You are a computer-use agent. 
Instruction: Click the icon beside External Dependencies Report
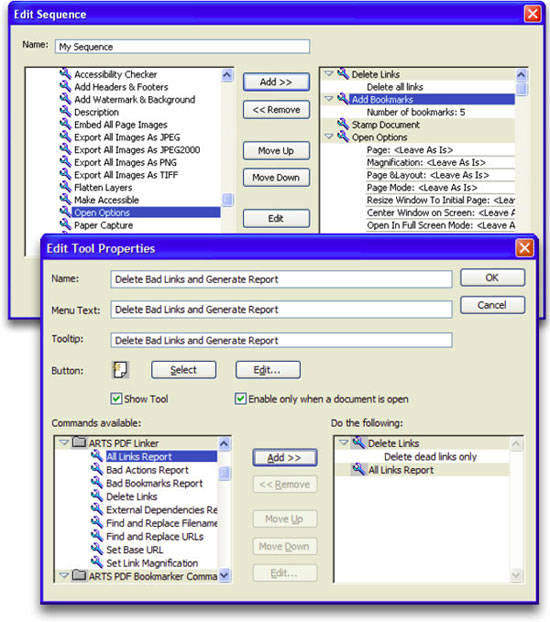pyautogui.click(x=97, y=509)
